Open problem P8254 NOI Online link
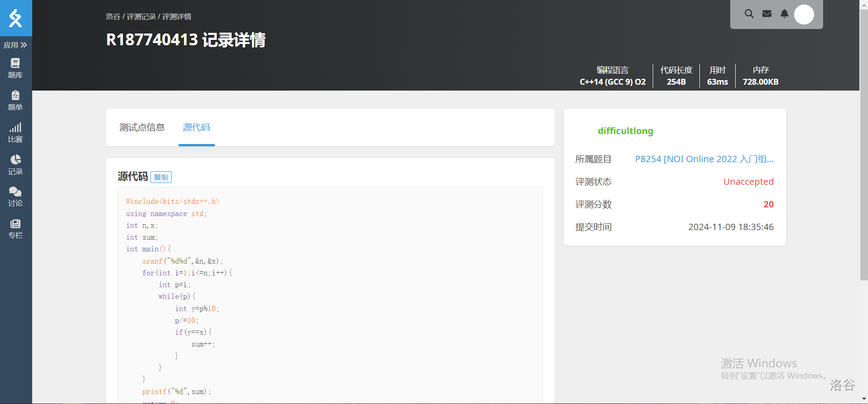 coord(704,159)
